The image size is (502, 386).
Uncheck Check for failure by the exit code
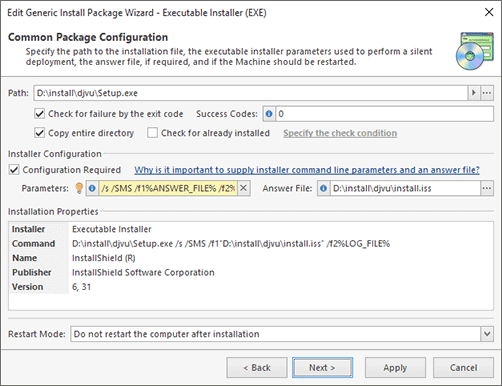(39, 114)
